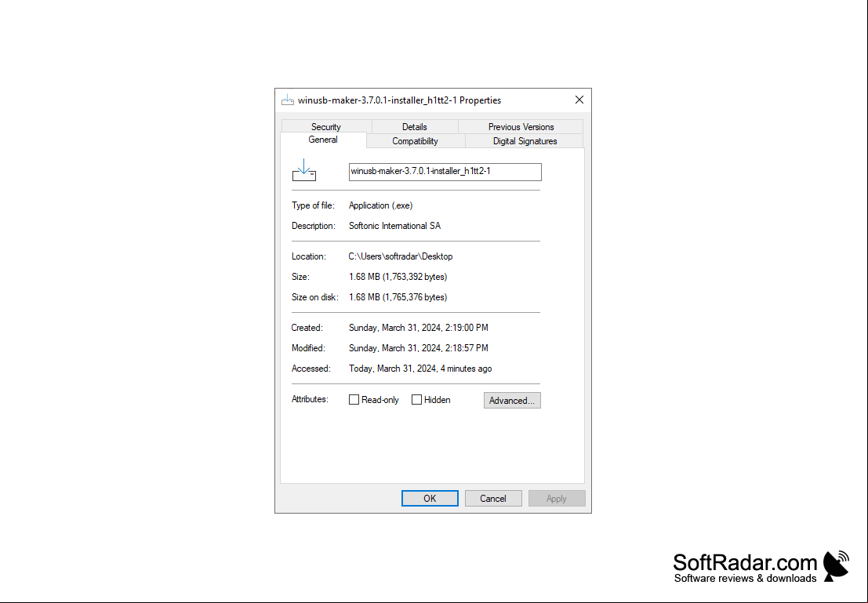Select the General tab

(323, 140)
